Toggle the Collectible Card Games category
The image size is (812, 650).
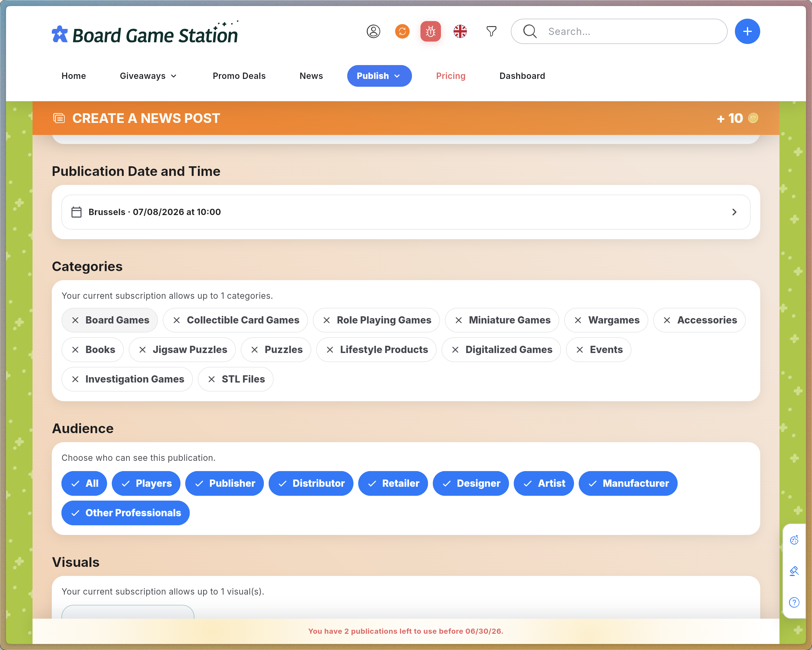236,320
